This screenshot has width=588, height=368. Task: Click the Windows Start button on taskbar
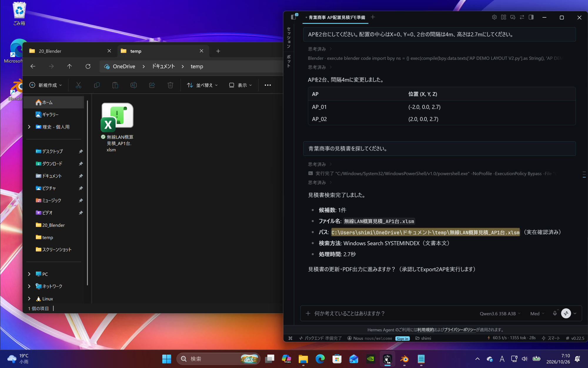coord(167,359)
